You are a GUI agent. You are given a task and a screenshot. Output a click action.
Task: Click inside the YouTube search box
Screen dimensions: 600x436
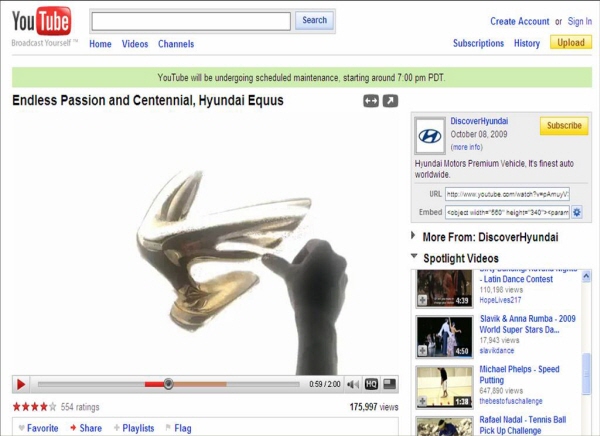coord(190,21)
